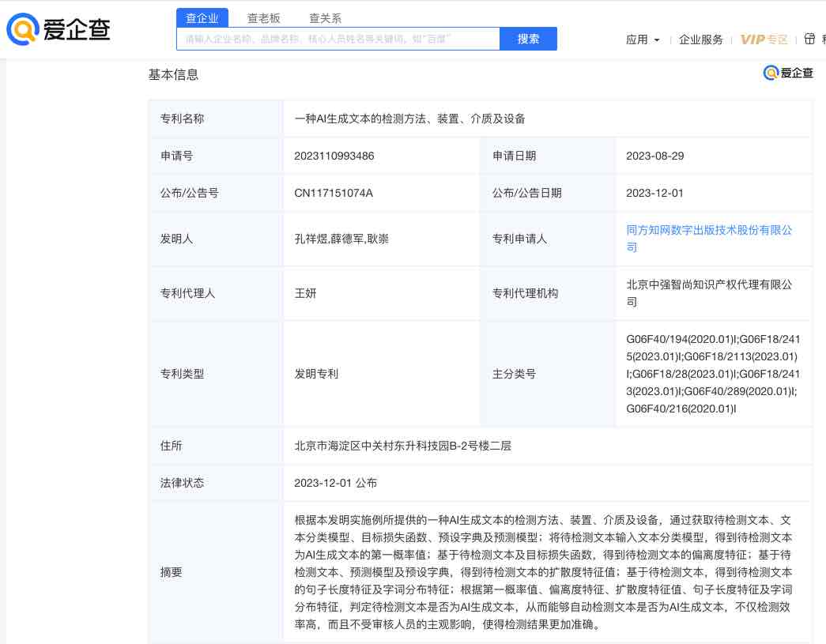Focus the company name search field

[338, 39]
